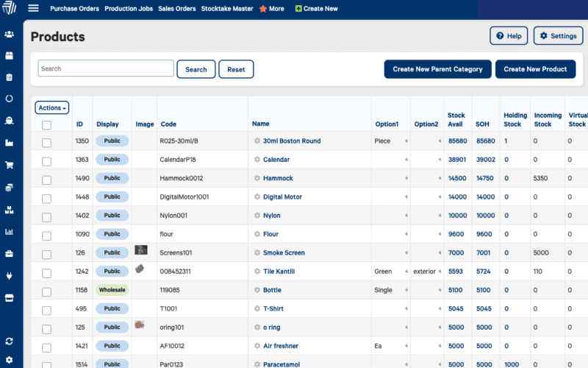
Task: Toggle the select-all checkbox in header
Action: pos(46,125)
